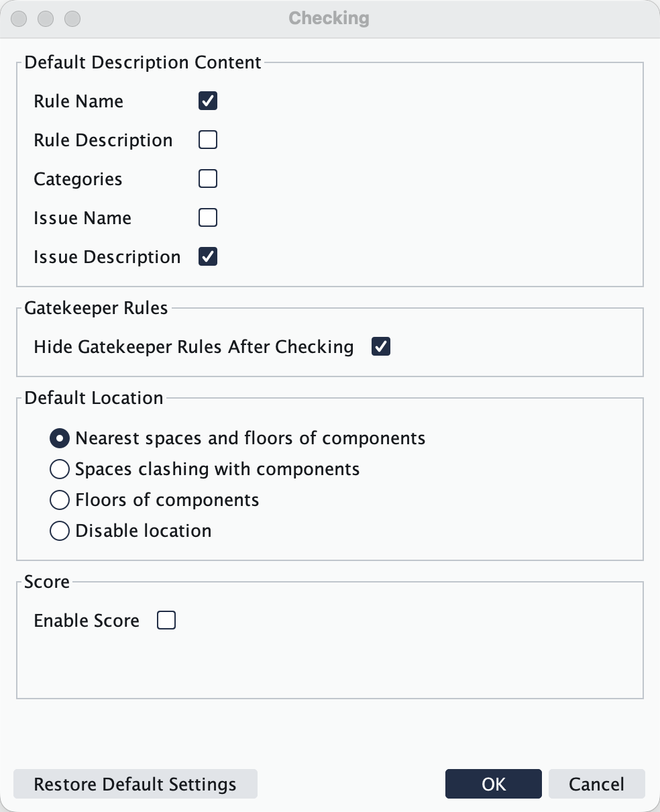The image size is (660, 812).
Task: Enable the Score feature
Action: (x=166, y=620)
